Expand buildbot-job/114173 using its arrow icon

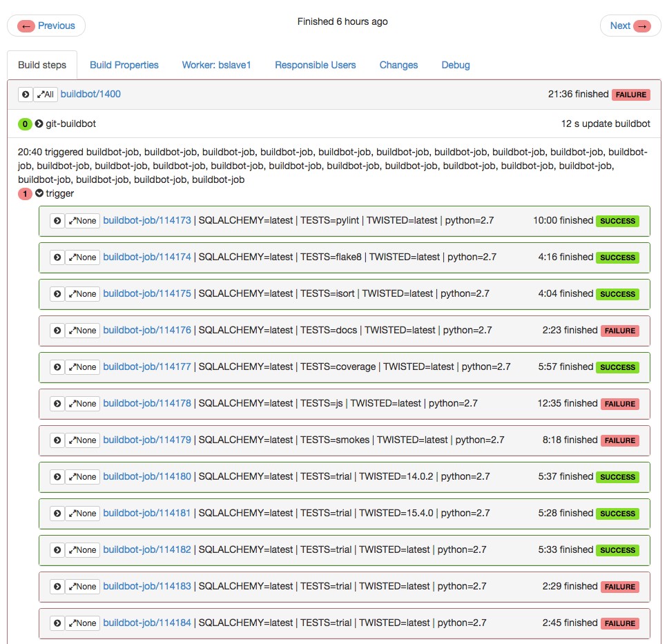coord(57,220)
